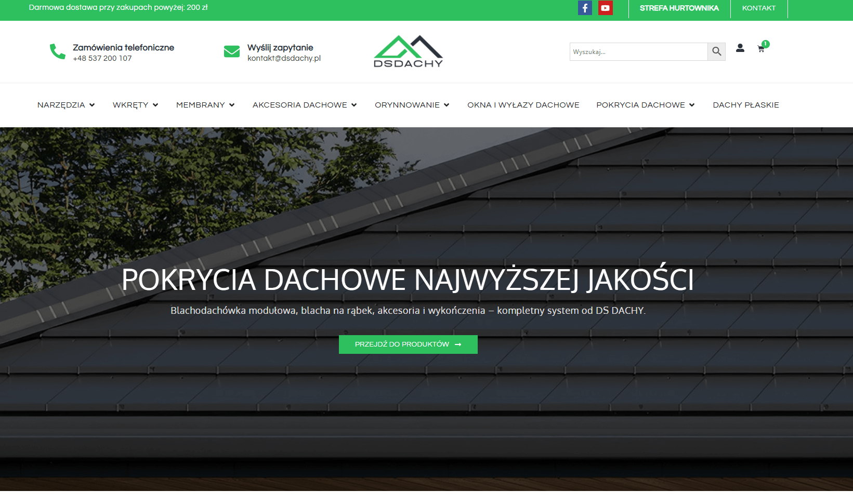
Task: Expand the POKRYCIA DACHOWE menu
Action: [x=645, y=105]
